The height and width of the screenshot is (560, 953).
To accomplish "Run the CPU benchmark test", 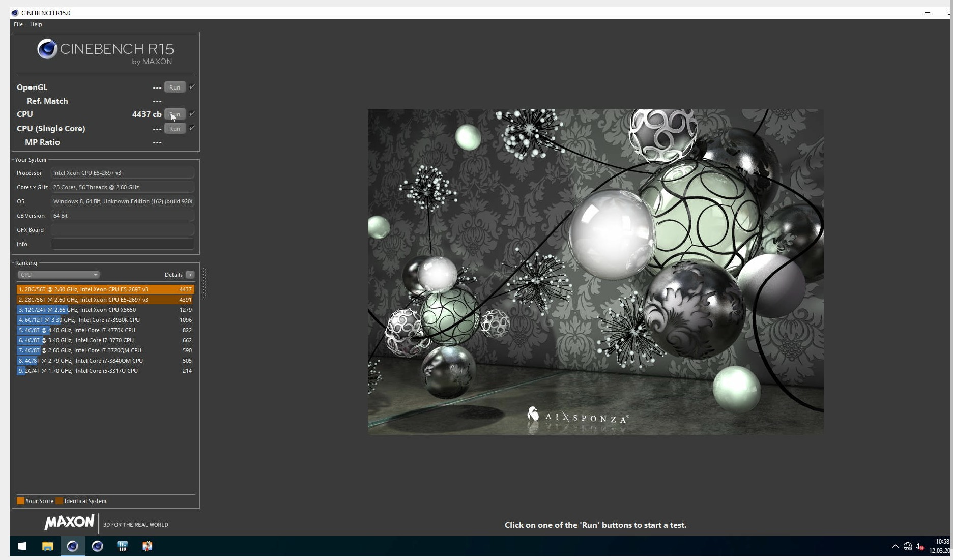I will pos(175,114).
